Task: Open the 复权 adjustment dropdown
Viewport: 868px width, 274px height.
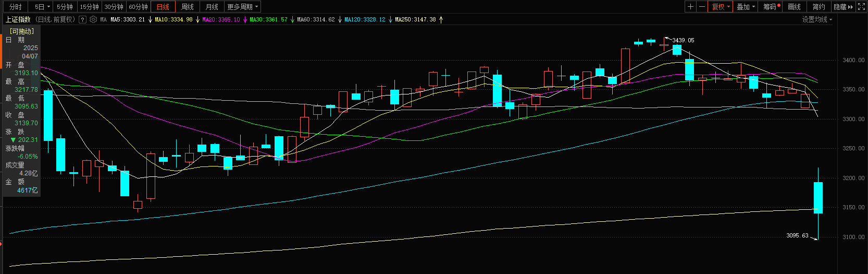Action: (x=721, y=7)
